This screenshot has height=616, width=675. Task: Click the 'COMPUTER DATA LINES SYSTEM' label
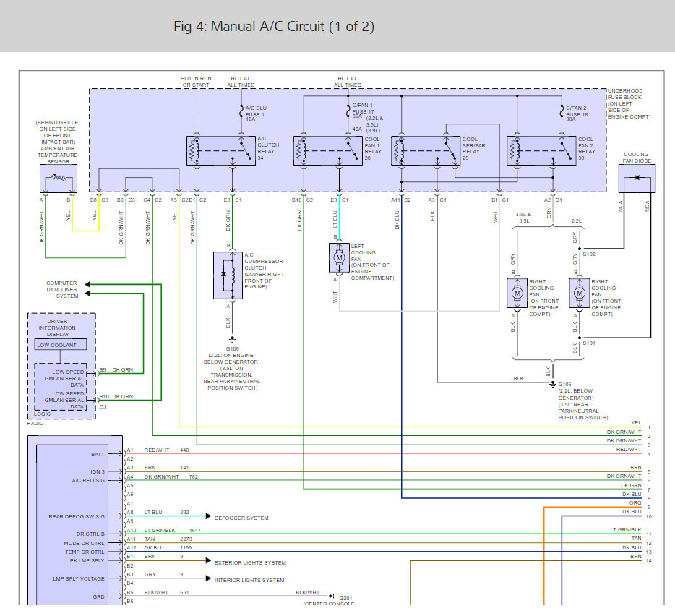tap(62, 289)
